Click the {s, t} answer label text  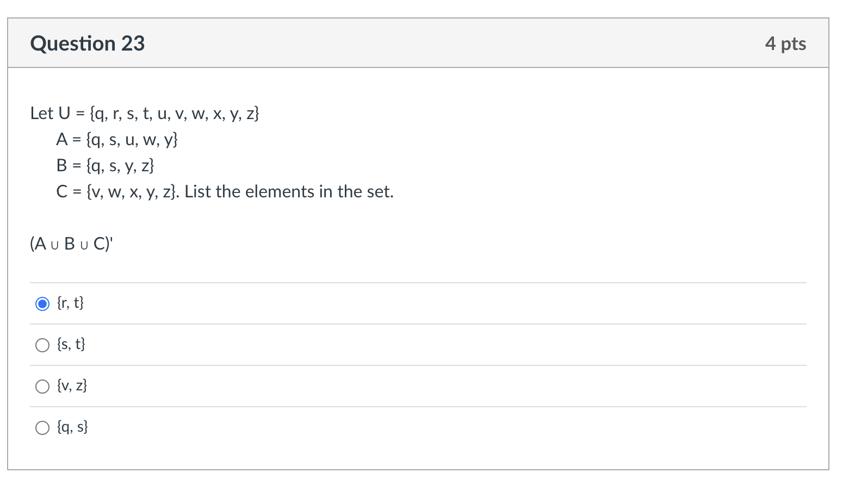(71, 344)
